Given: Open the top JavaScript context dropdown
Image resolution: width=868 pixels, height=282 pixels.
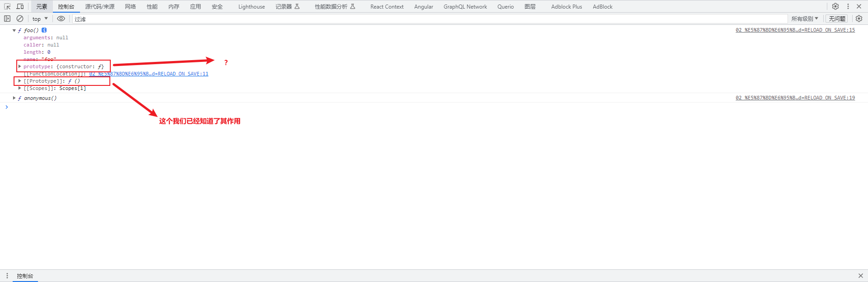Looking at the screenshot, I should pyautogui.click(x=40, y=19).
